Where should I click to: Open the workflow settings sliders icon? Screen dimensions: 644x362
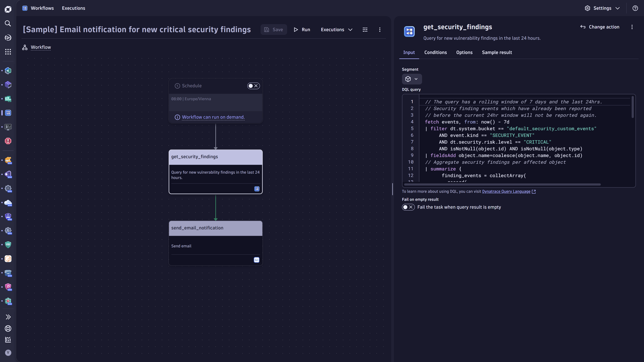(365, 30)
